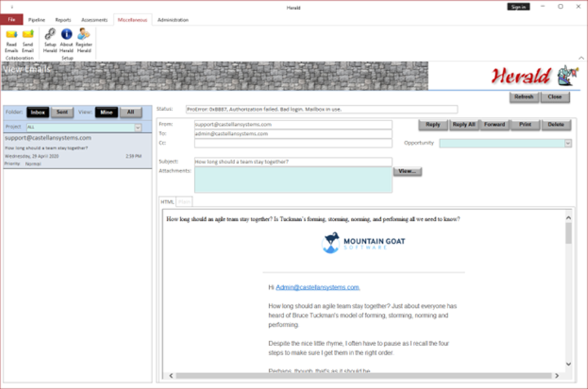Image resolution: width=588 pixels, height=389 pixels.
Task: Switch to the Pipeline ribbon tab
Action: (x=37, y=20)
